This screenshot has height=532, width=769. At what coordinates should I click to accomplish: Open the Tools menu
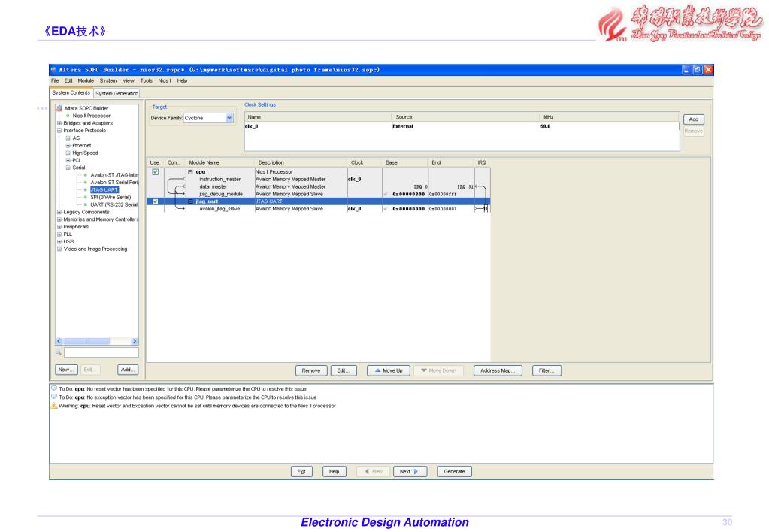146,81
